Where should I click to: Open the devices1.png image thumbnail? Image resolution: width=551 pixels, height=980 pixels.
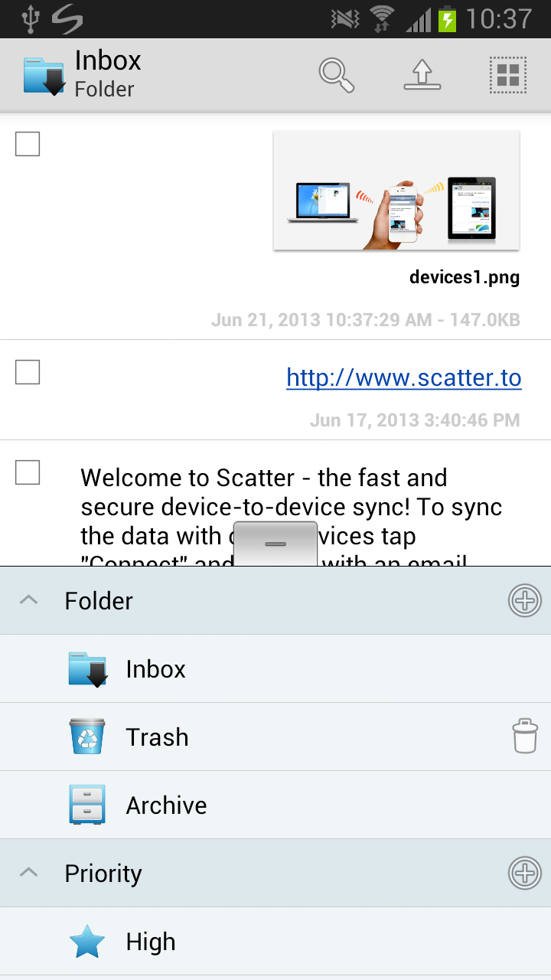point(396,189)
